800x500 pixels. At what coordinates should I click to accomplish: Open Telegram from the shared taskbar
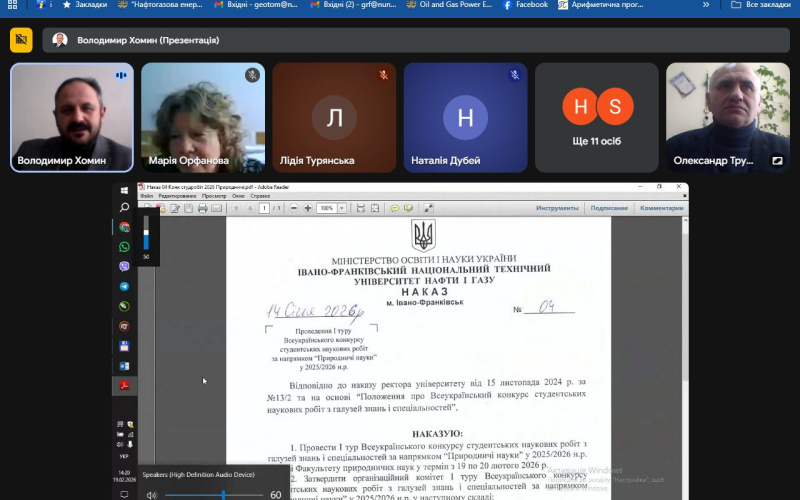point(124,286)
